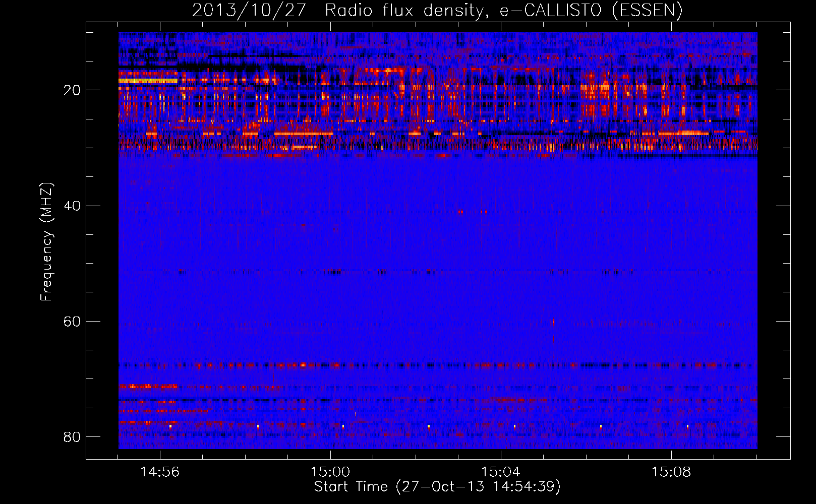Click the '15:00' time tick label
This screenshot has width=816, height=504.
click(330, 472)
